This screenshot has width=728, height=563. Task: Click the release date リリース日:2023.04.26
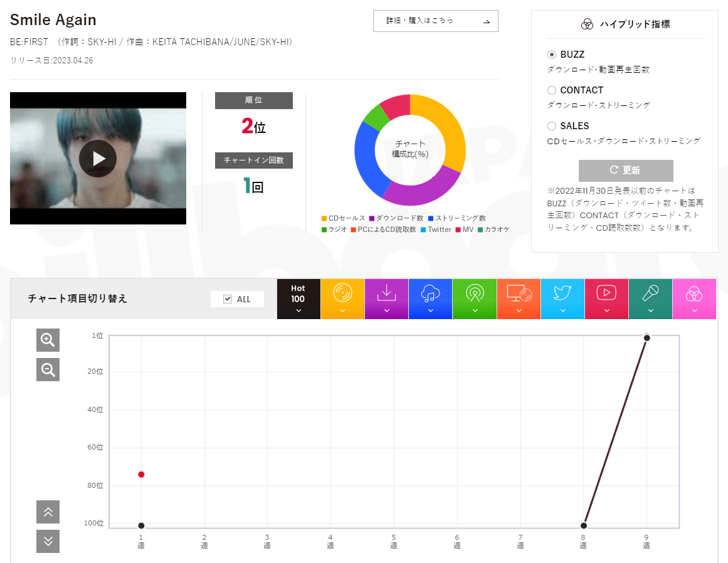click(x=51, y=60)
